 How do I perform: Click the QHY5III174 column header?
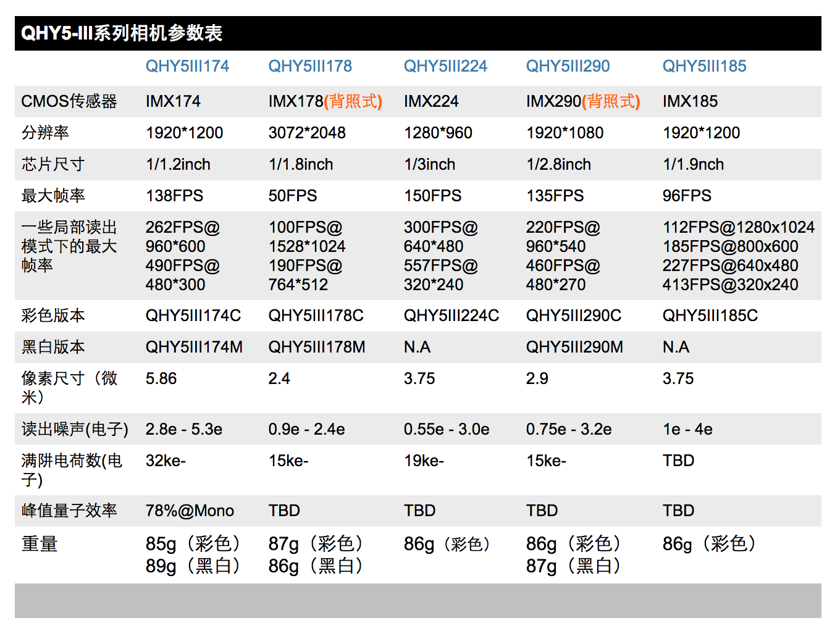pyautogui.click(x=187, y=66)
